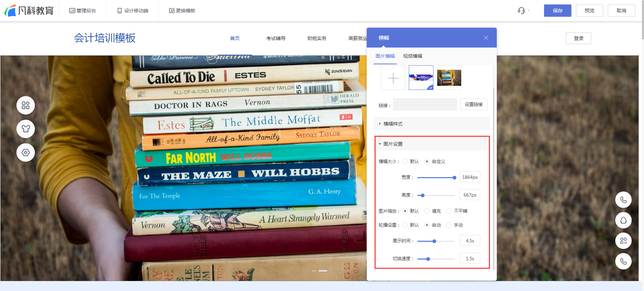The width and height of the screenshot is (644, 291).
Task: Click the 会计培训模板 site title
Action: (105, 38)
